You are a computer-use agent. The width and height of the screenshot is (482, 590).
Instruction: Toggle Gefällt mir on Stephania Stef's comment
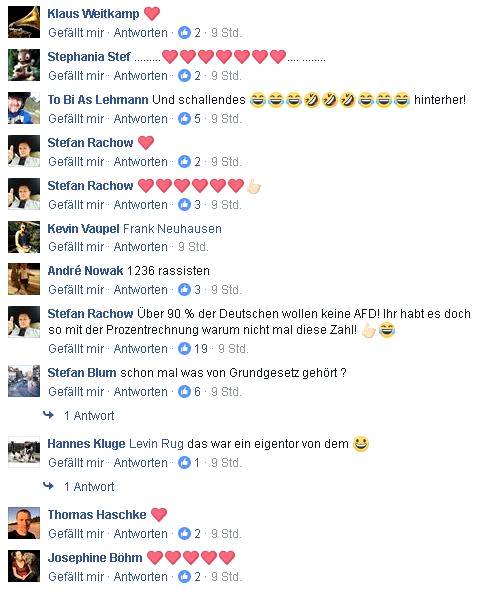[76, 76]
